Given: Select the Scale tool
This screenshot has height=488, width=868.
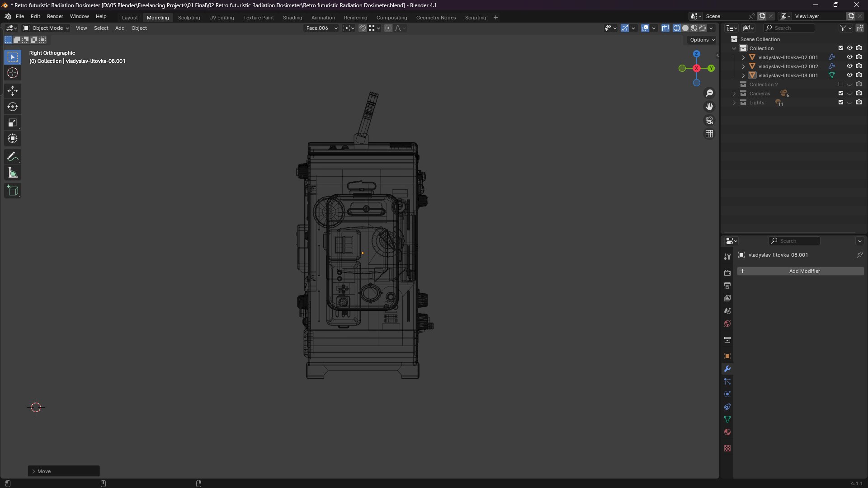Looking at the screenshot, I should pyautogui.click(x=13, y=123).
